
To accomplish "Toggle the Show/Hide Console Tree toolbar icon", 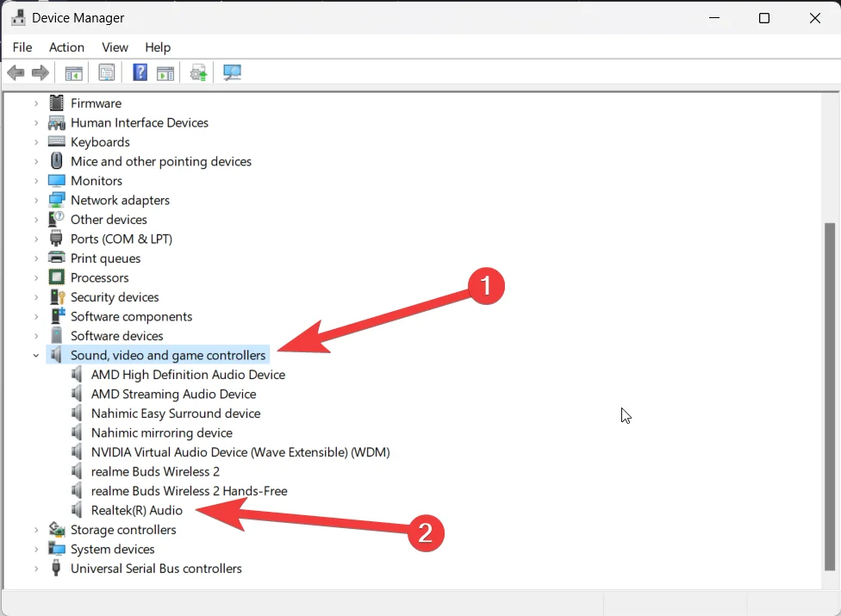I will pos(73,73).
